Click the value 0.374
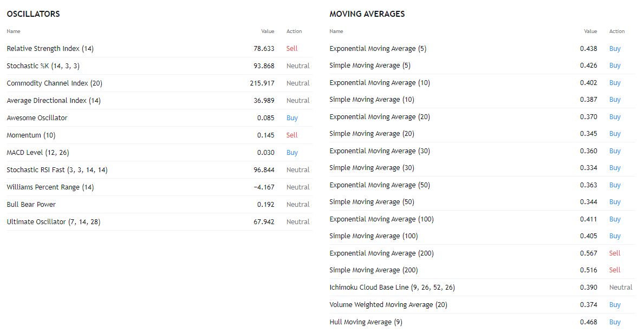 (x=589, y=304)
